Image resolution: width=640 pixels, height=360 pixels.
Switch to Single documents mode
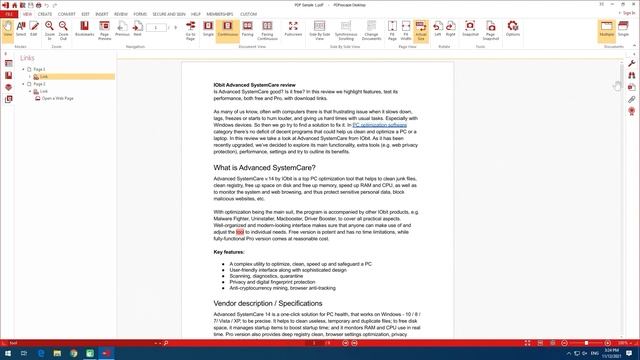pyautogui.click(x=623, y=29)
